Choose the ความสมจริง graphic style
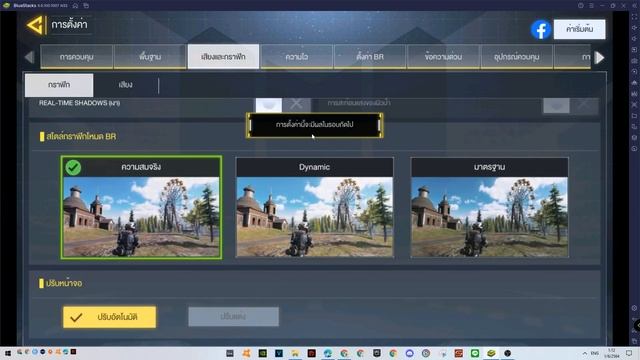Screen dimensions: 640x360 coord(141,207)
